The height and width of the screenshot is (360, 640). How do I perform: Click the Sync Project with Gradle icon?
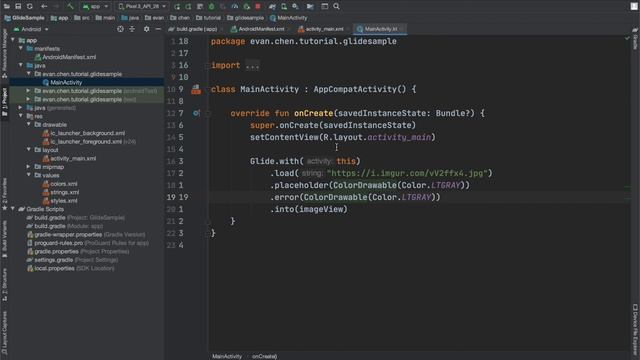[272, 7]
